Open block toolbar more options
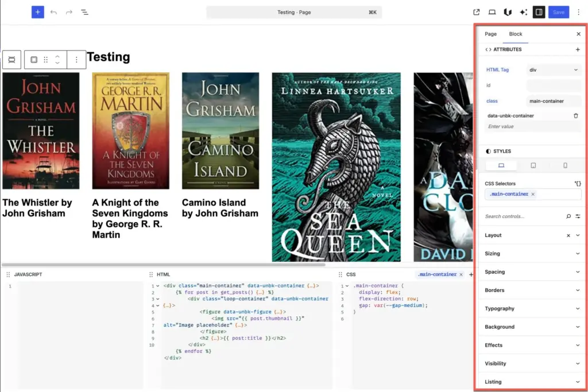Image resolution: width=588 pixels, height=392 pixels. pyautogui.click(x=76, y=60)
